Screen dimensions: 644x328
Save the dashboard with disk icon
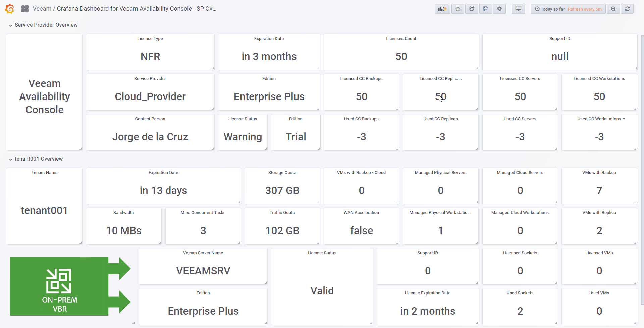click(486, 9)
